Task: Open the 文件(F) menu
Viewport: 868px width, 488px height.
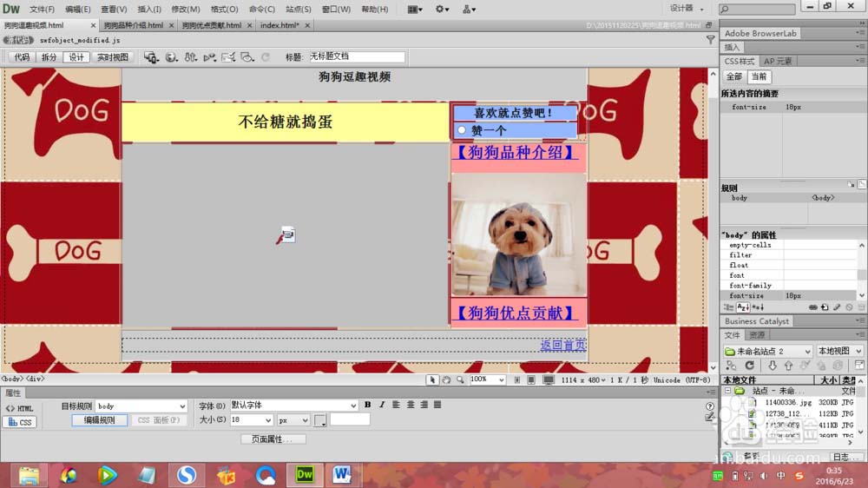Action: [x=42, y=9]
